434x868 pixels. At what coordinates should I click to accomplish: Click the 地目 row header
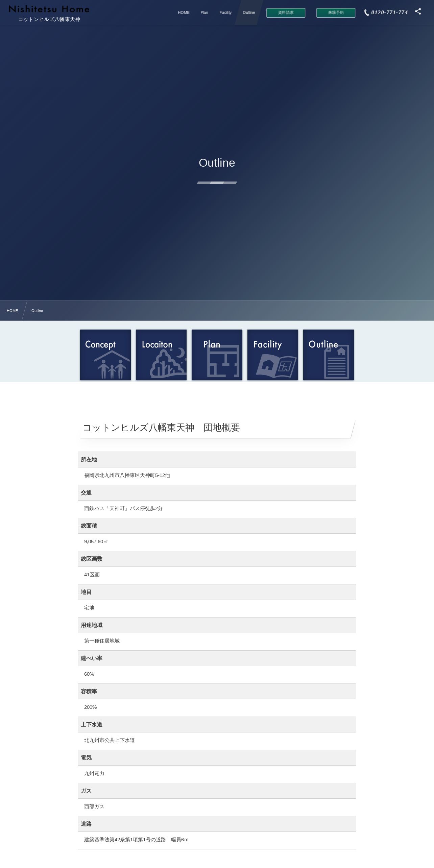217,592
